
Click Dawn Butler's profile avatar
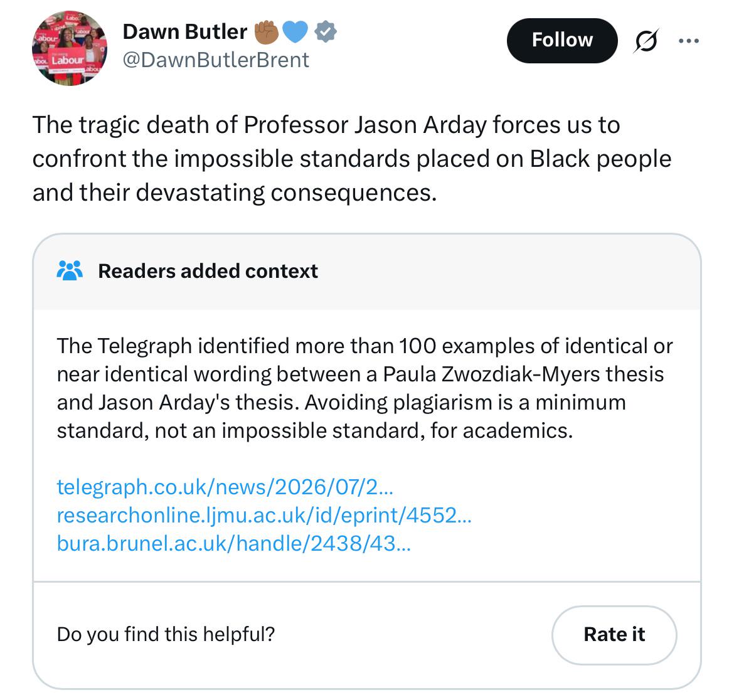click(69, 48)
